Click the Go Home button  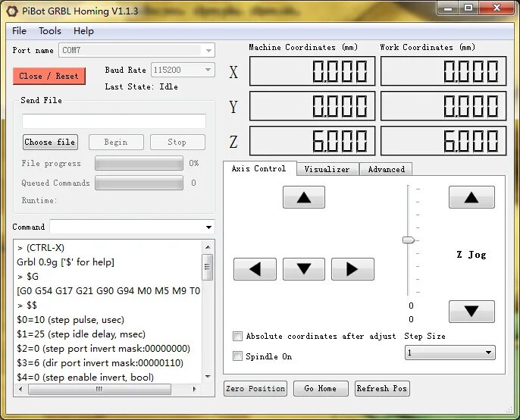[321, 388]
